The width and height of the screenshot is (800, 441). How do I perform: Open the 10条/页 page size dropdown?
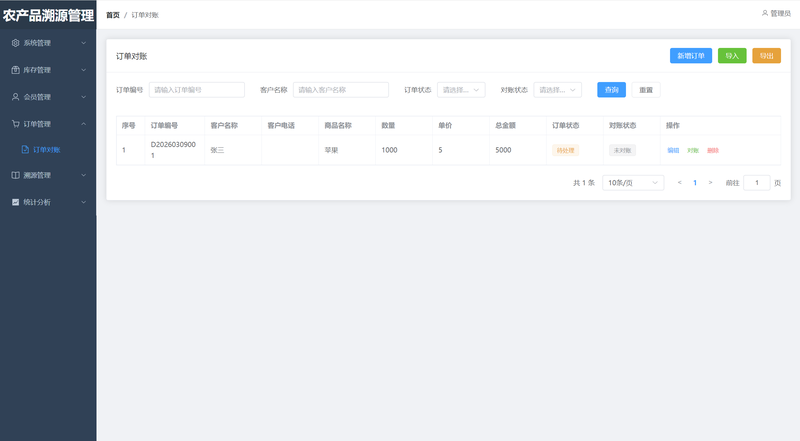coord(632,183)
